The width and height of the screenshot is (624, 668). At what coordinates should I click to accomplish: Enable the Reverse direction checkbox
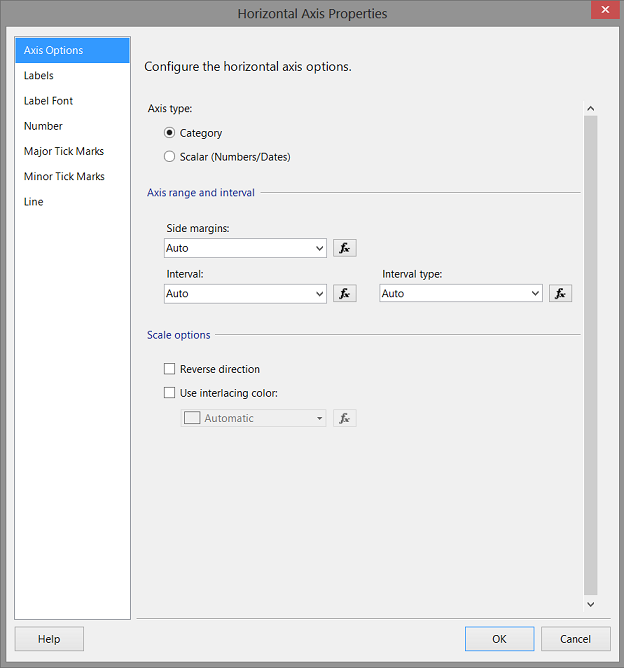(x=169, y=369)
